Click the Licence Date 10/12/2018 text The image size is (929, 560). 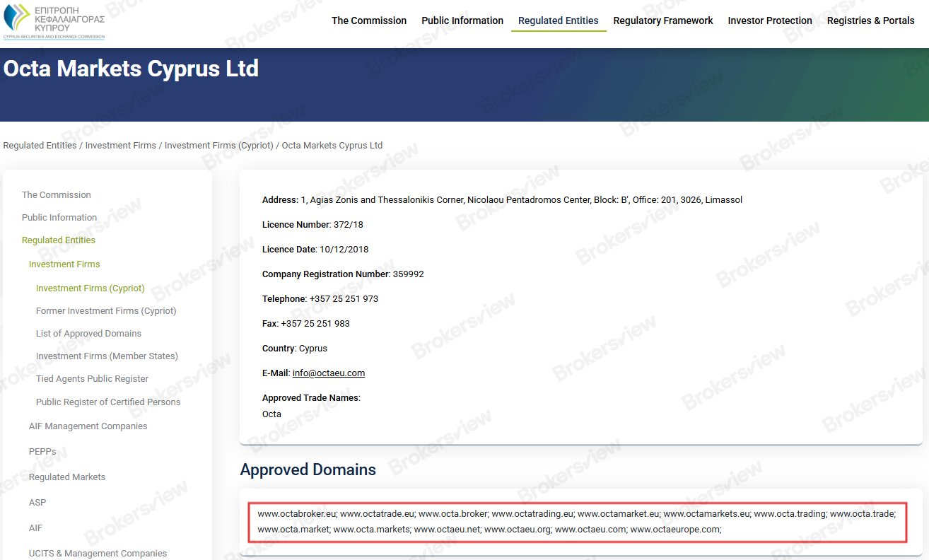(x=315, y=250)
